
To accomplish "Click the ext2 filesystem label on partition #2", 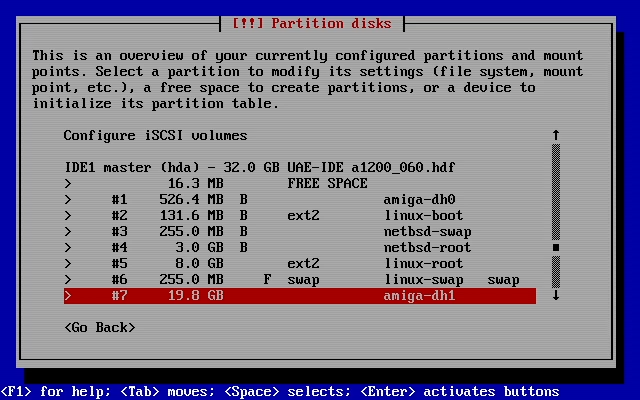I will pos(303,215).
